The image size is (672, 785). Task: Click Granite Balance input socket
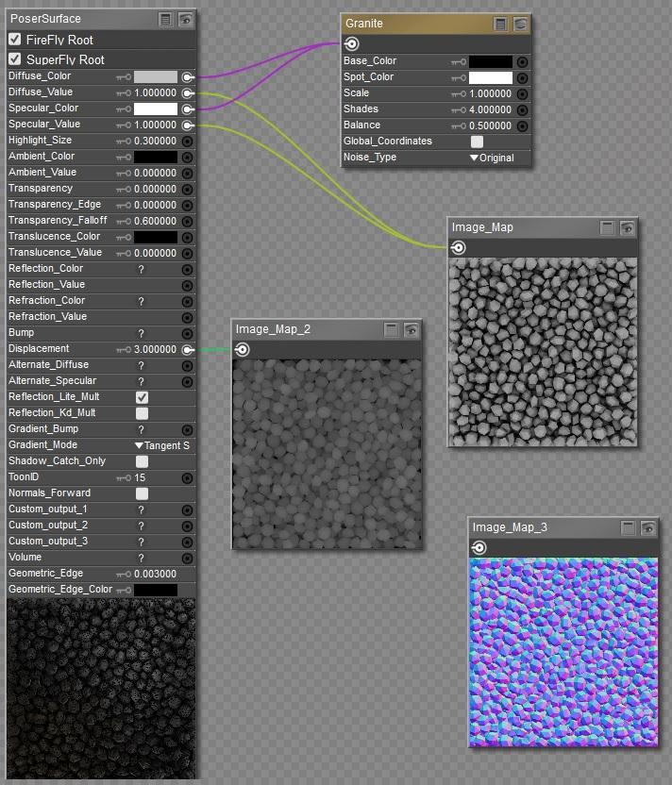pos(522,126)
